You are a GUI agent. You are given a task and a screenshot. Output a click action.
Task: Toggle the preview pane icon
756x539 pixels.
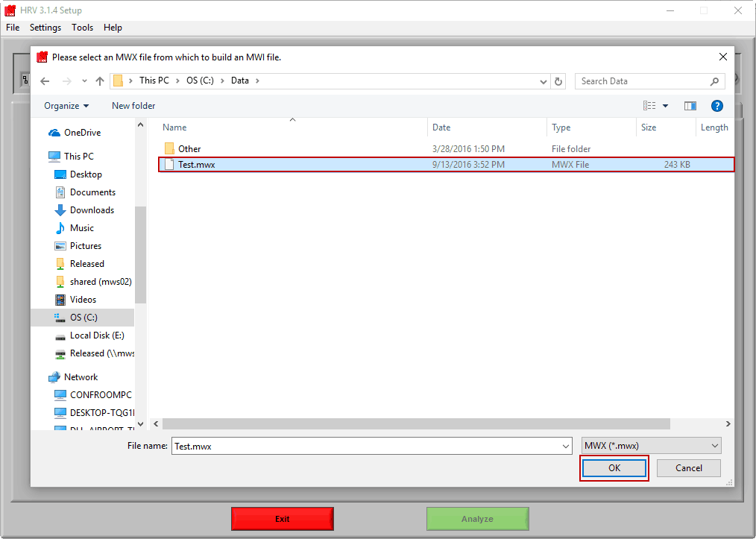690,106
